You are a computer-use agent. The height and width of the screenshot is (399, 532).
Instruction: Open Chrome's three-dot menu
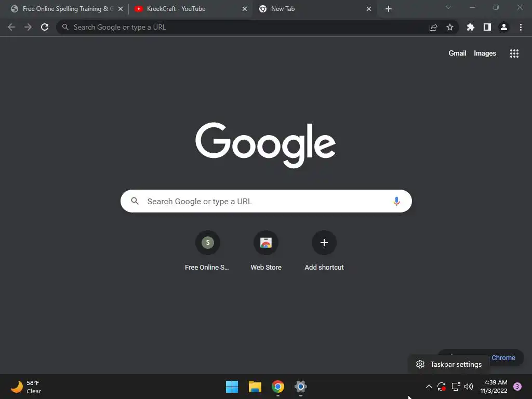click(x=521, y=27)
